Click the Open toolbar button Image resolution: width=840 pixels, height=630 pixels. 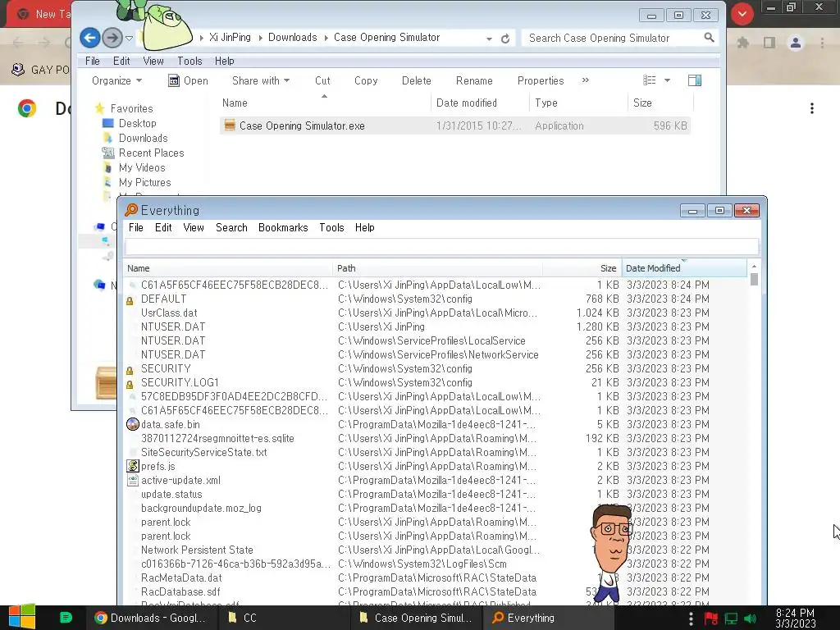[188, 80]
